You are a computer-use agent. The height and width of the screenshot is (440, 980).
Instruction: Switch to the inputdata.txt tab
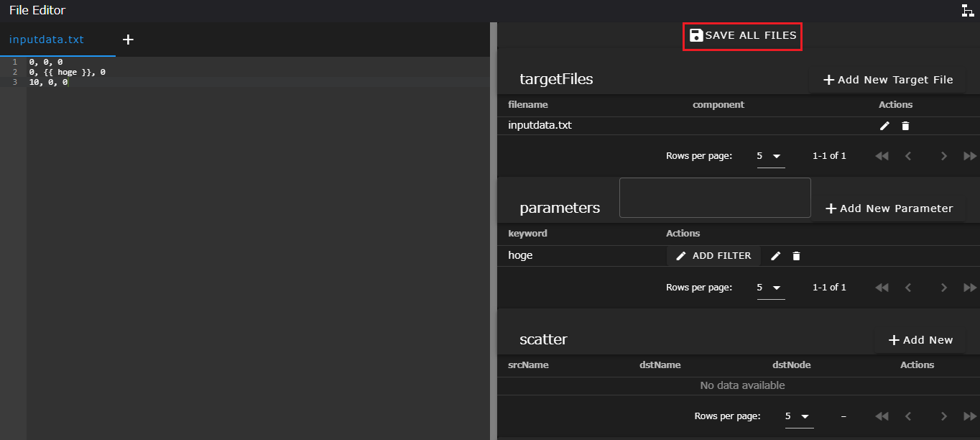pyautogui.click(x=47, y=40)
